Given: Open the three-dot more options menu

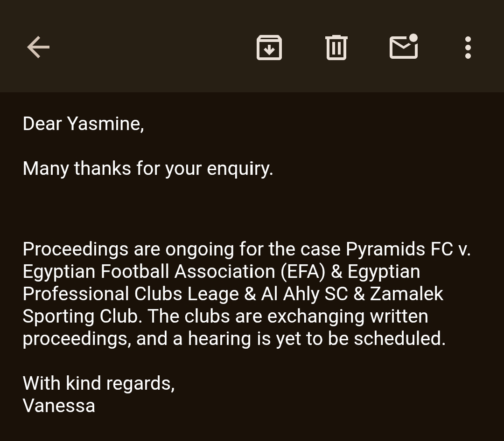Looking at the screenshot, I should [468, 48].
